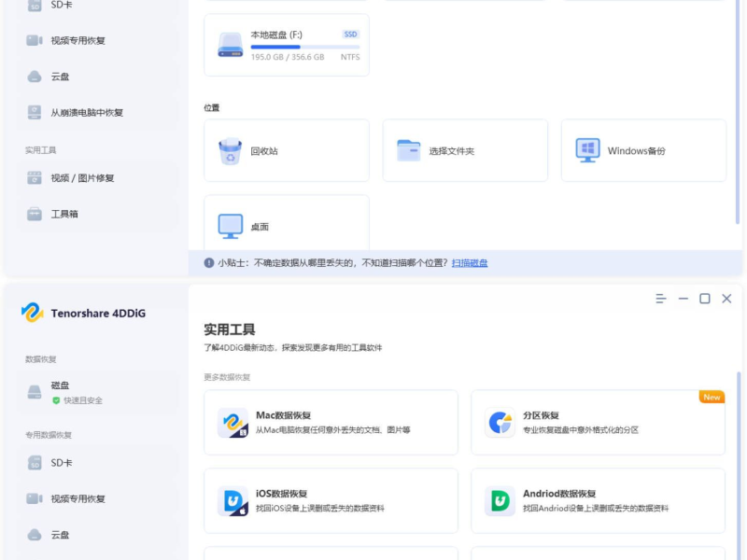
Task: Click repair icon beside 视频 / 图片修复
Action: [35, 177]
